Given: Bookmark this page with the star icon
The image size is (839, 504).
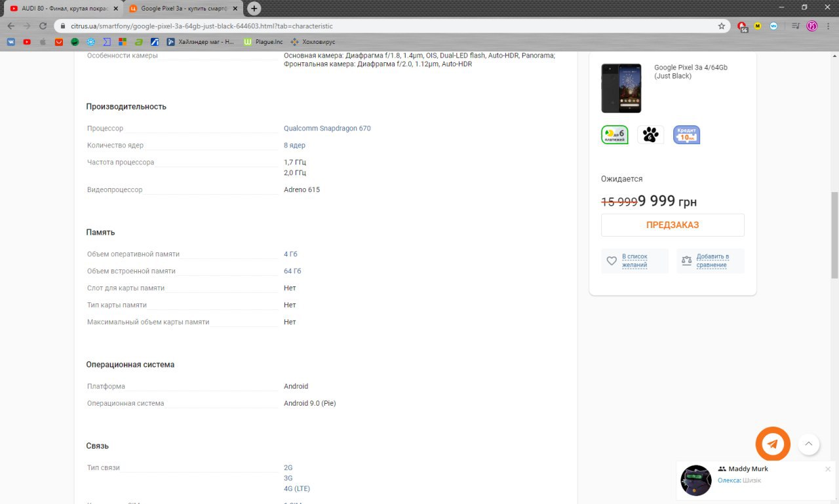Looking at the screenshot, I should pos(722,26).
